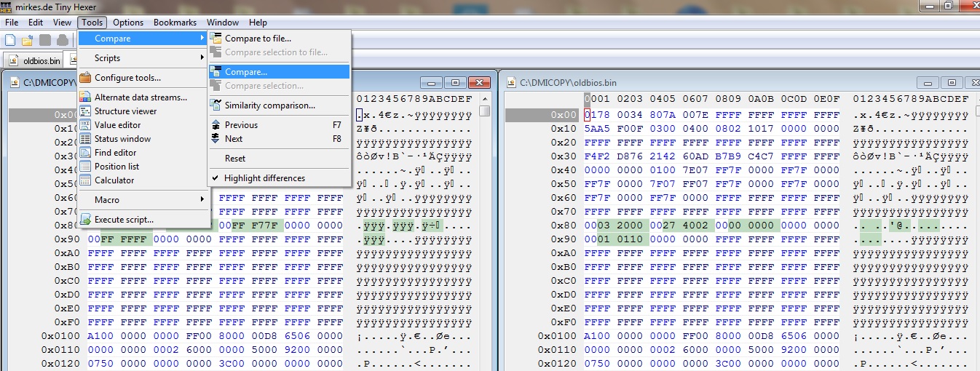Image resolution: width=980 pixels, height=371 pixels.
Task: Click the Next difference icon
Action: pyautogui.click(x=216, y=139)
